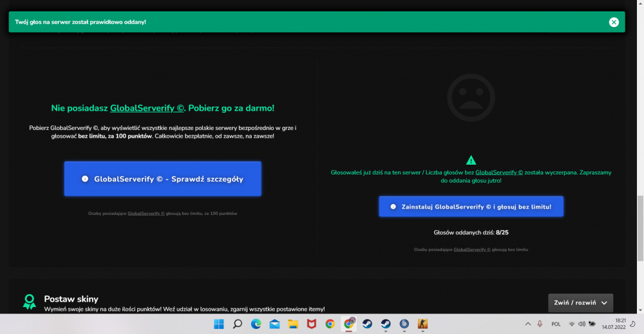Click the page vertical scrollbar thumb

(x=640, y=228)
